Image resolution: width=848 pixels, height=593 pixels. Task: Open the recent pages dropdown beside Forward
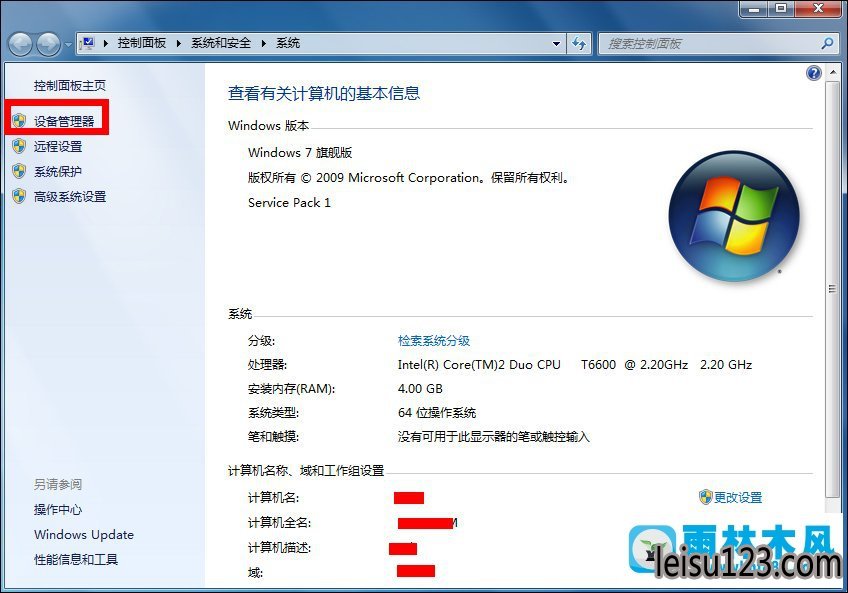68,44
